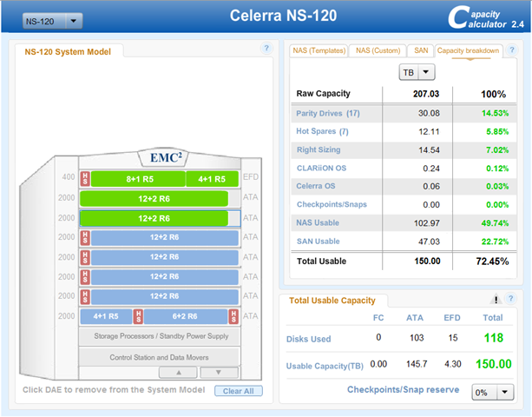Screen dimensions: 532x417
Task: Select Control Station and Data Movers block
Action: click(x=159, y=357)
